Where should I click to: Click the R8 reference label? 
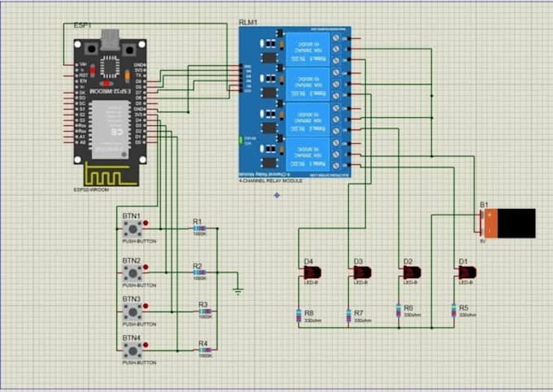click(309, 313)
